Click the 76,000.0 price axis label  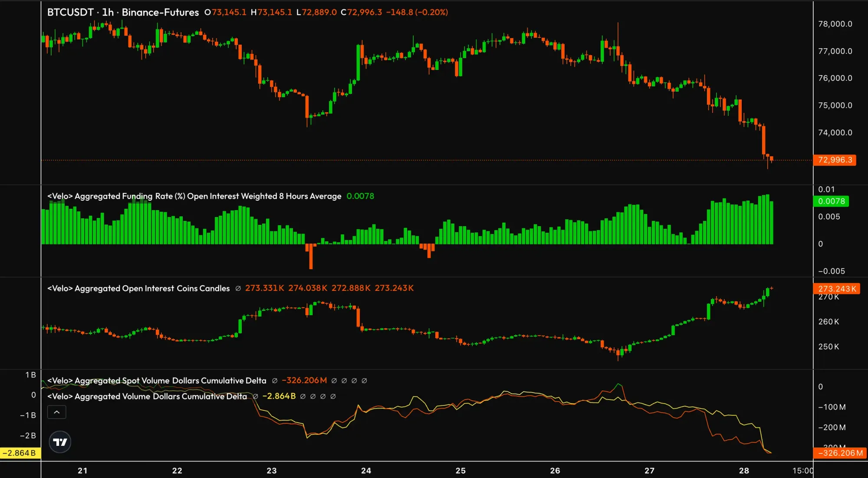[835, 78]
